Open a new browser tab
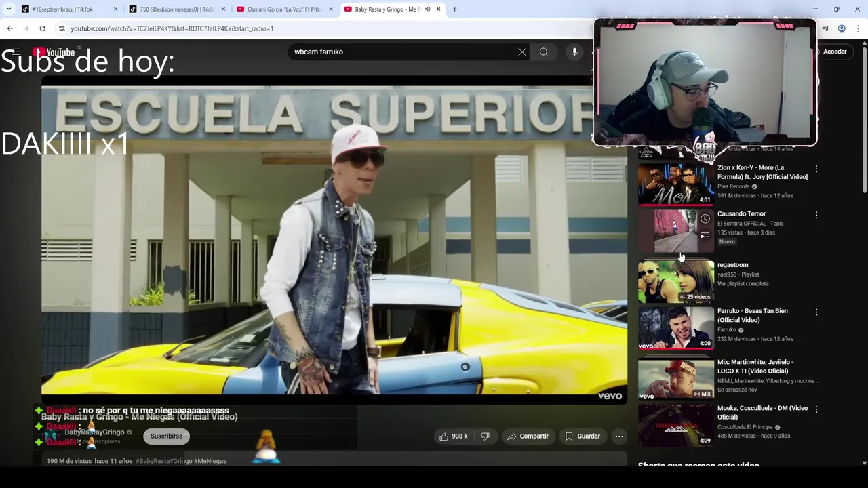Viewport: 868px width, 488px height. point(454,9)
